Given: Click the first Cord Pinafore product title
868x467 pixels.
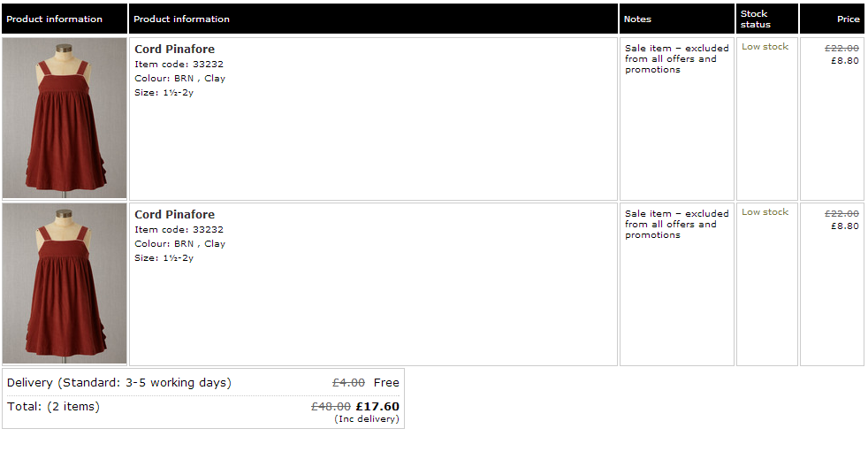Looking at the screenshot, I should point(174,50).
